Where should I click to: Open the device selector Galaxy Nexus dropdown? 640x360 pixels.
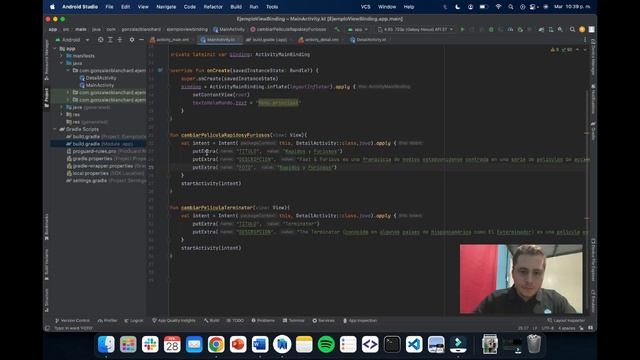tap(416, 29)
